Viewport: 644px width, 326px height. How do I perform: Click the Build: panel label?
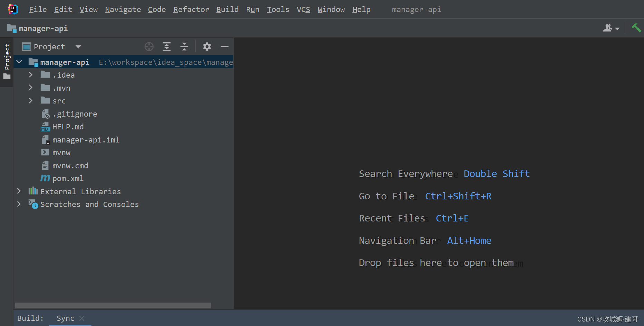pyautogui.click(x=30, y=318)
